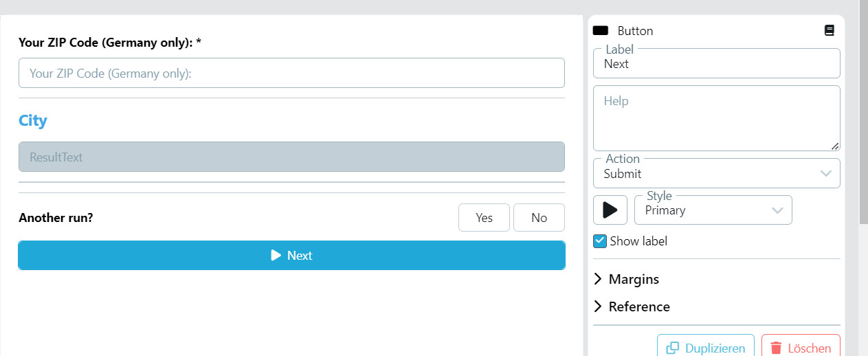Toggle the Show label checkbox
This screenshot has width=868, height=356.
click(600, 241)
